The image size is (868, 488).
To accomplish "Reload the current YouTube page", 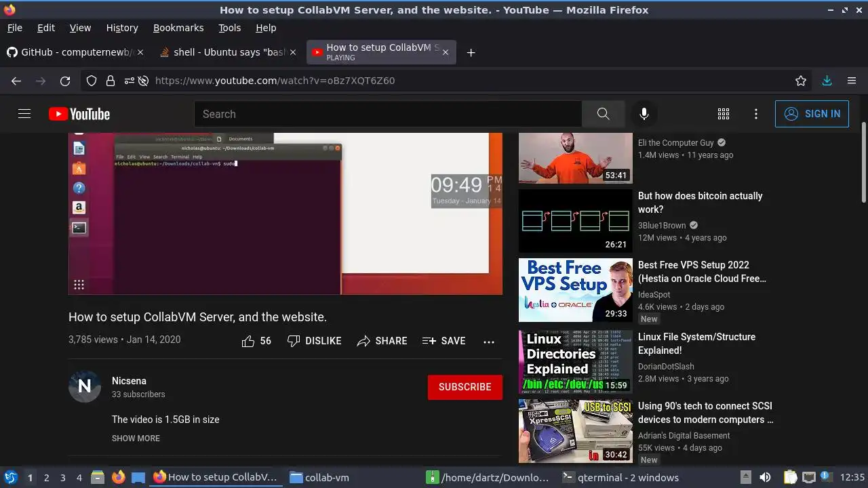I will click(65, 81).
